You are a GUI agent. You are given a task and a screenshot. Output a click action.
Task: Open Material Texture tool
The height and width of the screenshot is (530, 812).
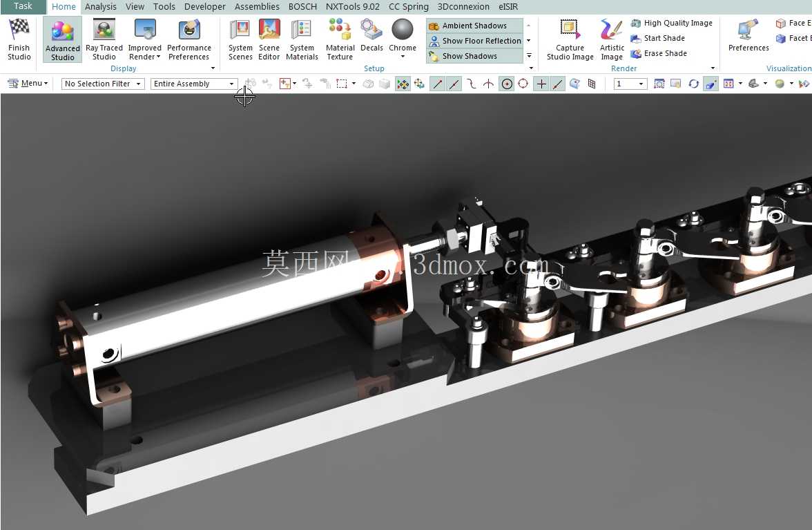340,39
